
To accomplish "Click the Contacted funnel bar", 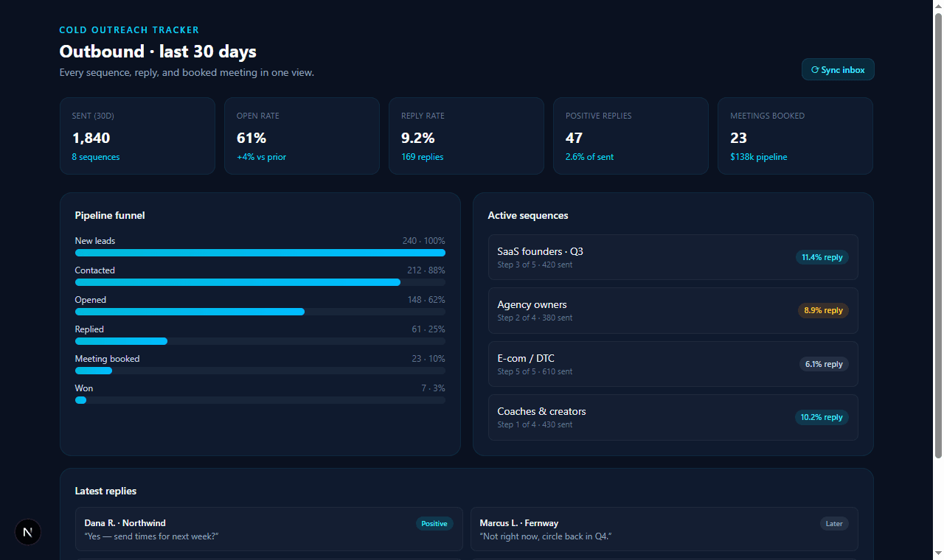I will 260,282.
